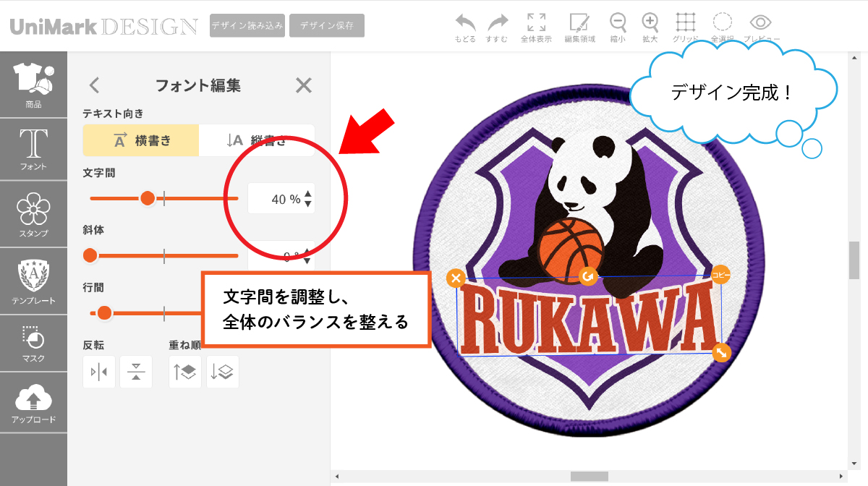Image resolution: width=868 pixels, height=486 pixels.
Task: Open the Template (テンプレート) sidebar tab
Action: point(33,281)
